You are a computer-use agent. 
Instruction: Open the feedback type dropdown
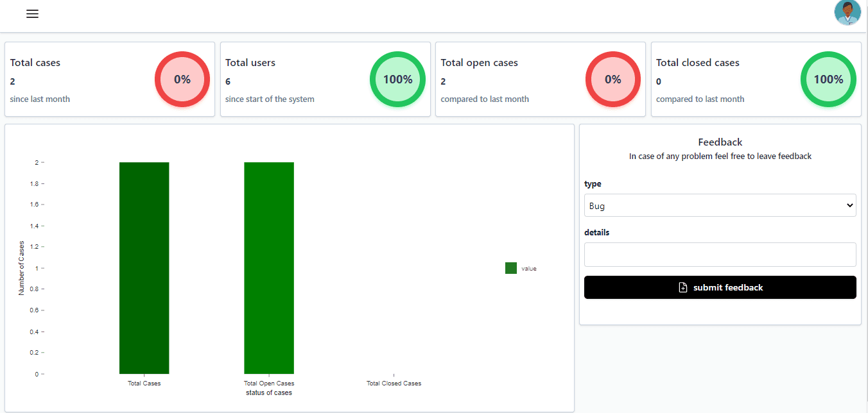[x=720, y=205]
